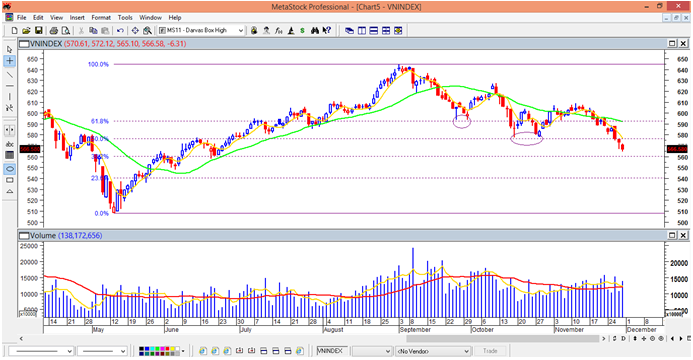
Task: Click the Cut scissors icon
Action: 81,30
